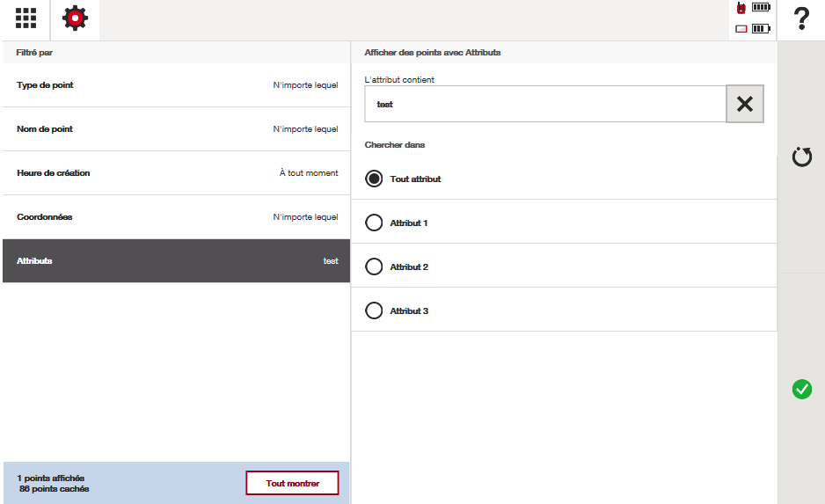
Task: Open the Heure de création filter
Action: tap(176, 173)
